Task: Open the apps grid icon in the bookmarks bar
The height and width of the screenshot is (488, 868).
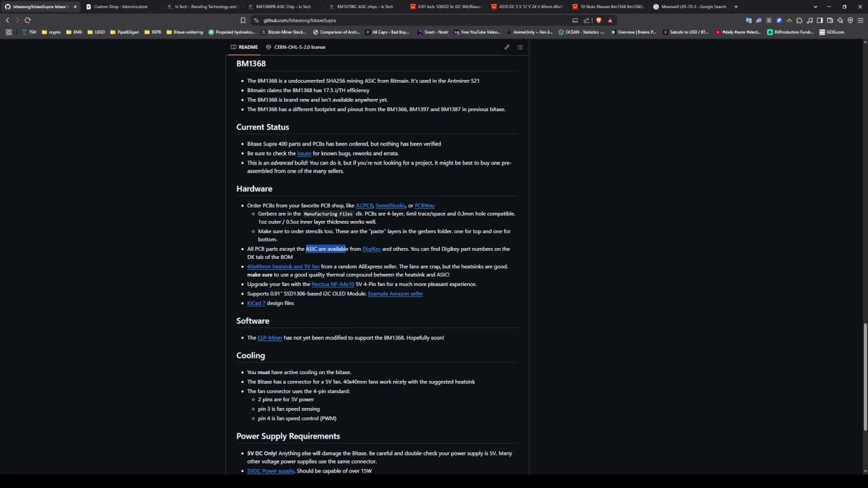Action: [8, 32]
